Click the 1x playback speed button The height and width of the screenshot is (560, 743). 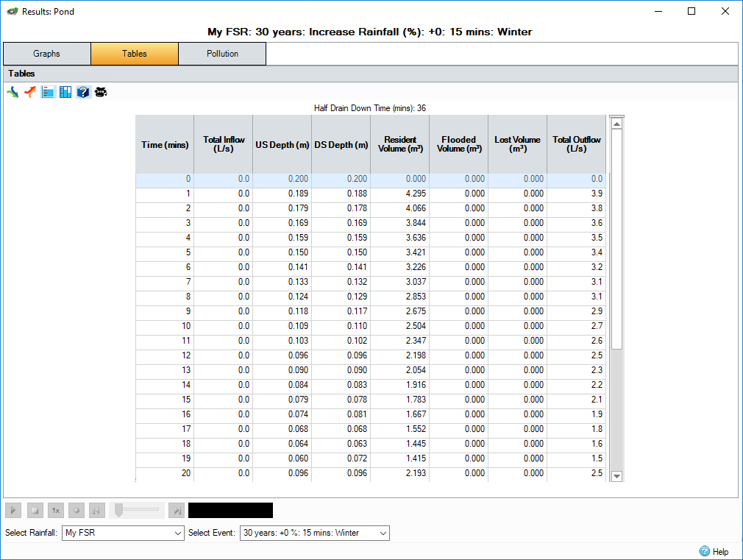tap(56, 511)
